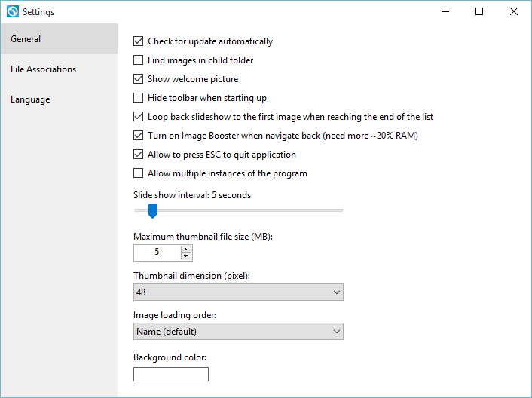Maximize the Settings window

479,11
